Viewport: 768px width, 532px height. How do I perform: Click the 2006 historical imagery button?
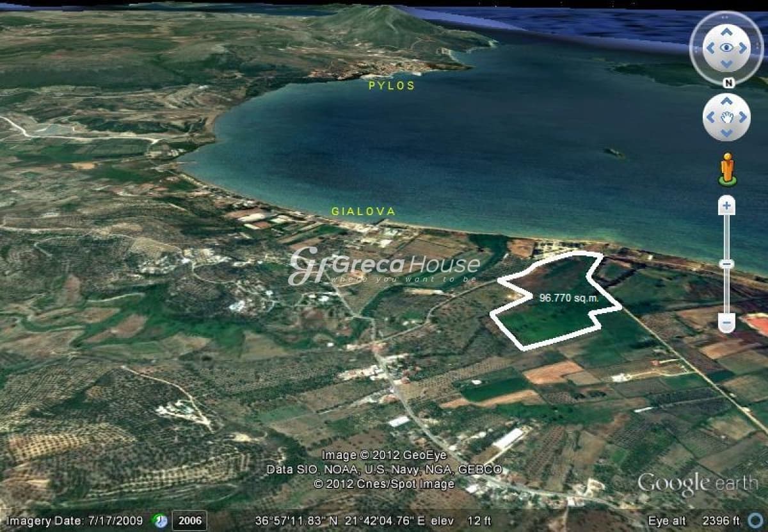(x=189, y=520)
